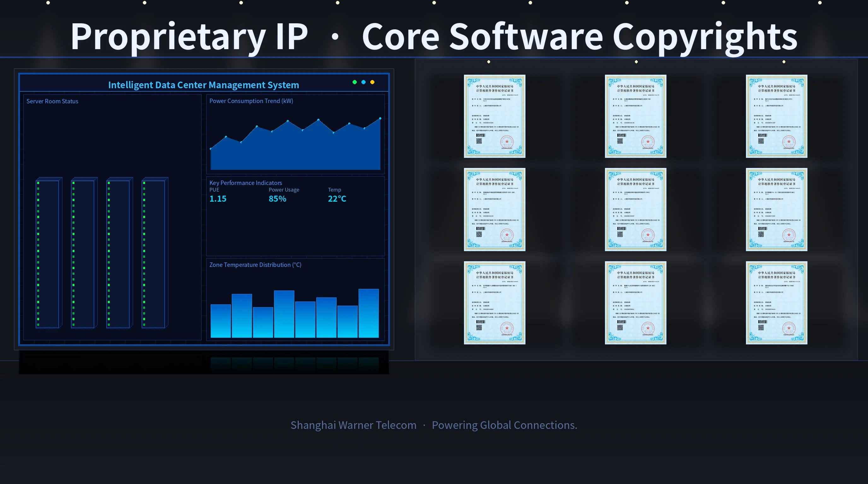This screenshot has height=484, width=868.
Task: Click the "Shanghai Warner Telecom" footer text
Action: pyautogui.click(x=354, y=425)
